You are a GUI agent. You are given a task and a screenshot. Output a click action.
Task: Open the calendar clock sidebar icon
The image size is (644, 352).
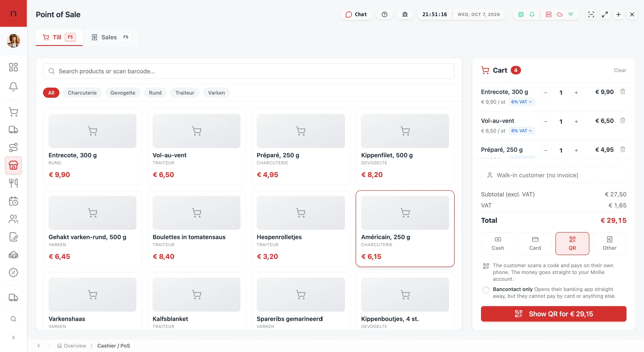tap(13, 201)
